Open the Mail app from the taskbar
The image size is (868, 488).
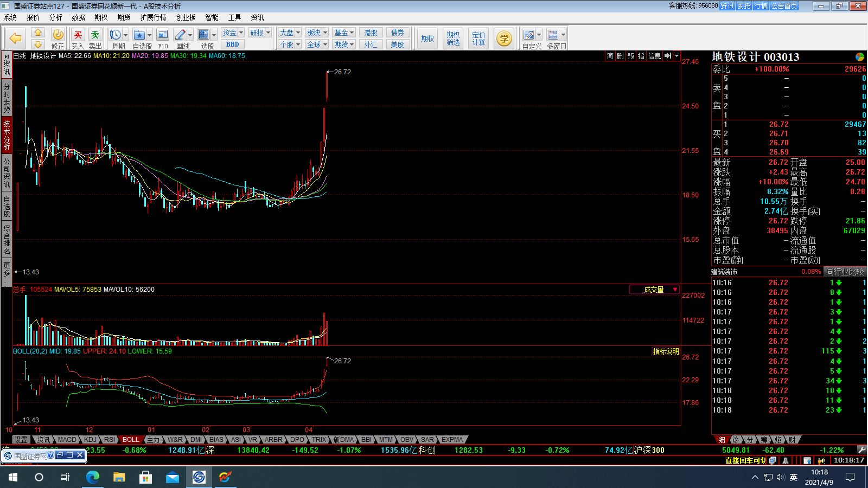click(172, 477)
